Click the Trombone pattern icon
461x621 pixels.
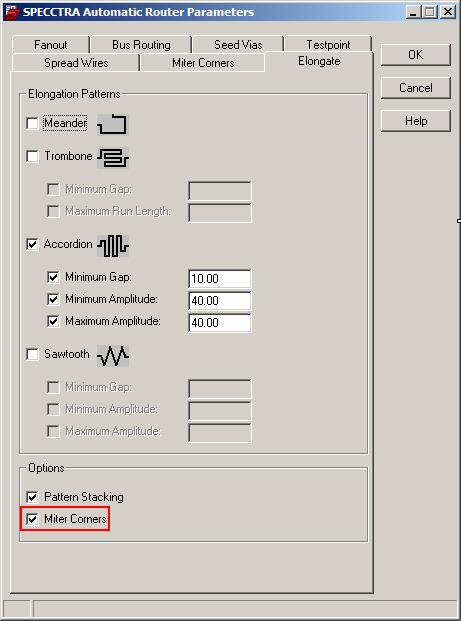point(113,157)
